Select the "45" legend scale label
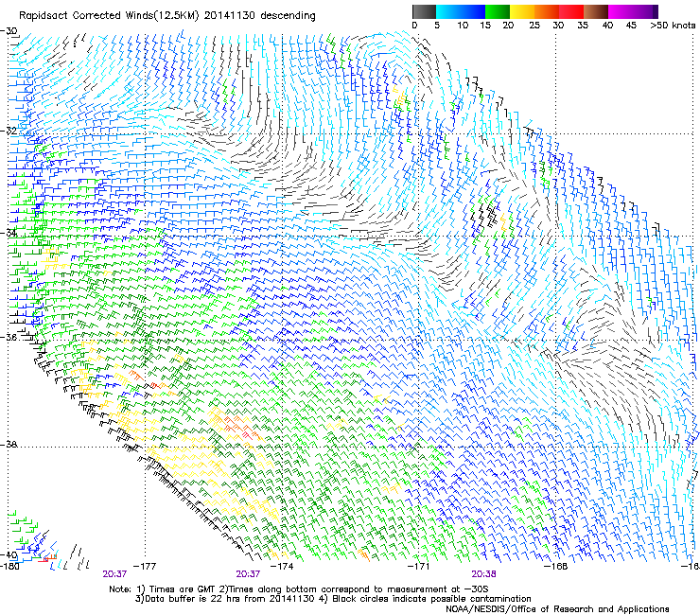700x615 pixels. point(631,26)
